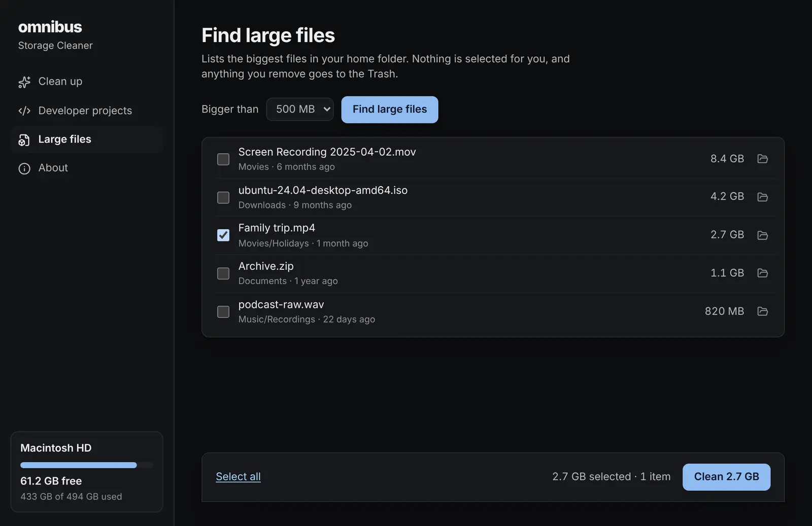812x526 pixels.
Task: Click the About info icon
Action: tap(24, 168)
